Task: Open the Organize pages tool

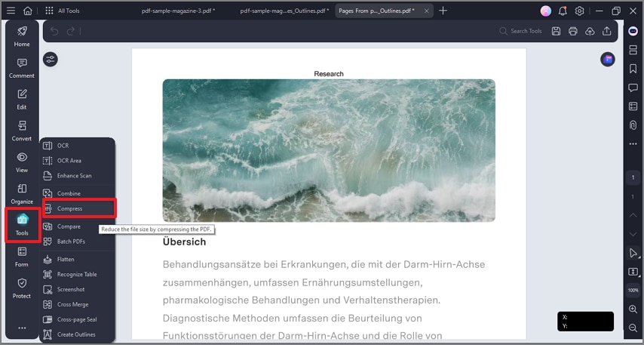Action: click(22, 194)
